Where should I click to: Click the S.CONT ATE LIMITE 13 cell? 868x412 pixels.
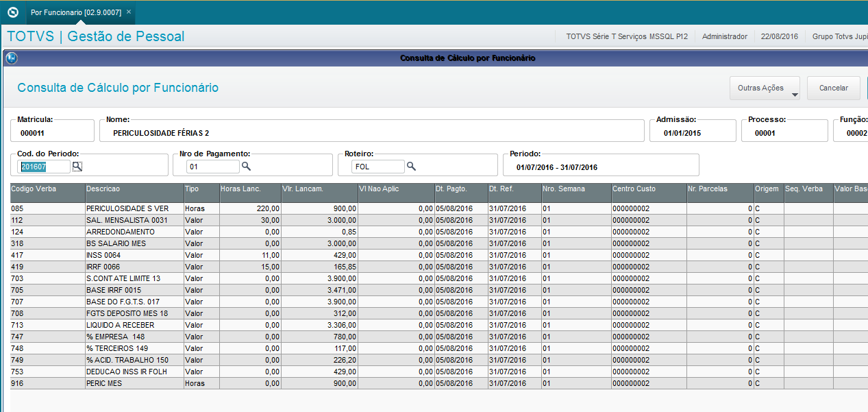tap(134, 278)
